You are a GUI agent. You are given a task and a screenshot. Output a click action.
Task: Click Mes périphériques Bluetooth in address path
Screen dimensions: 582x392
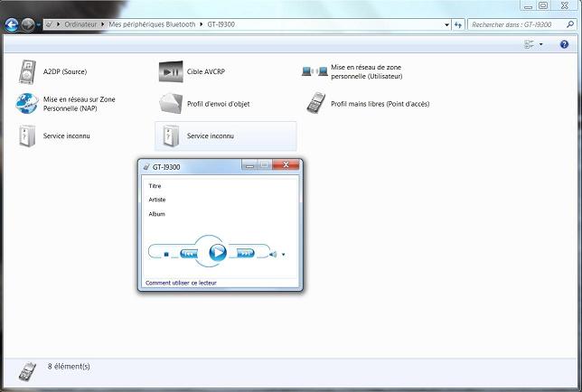(152, 24)
